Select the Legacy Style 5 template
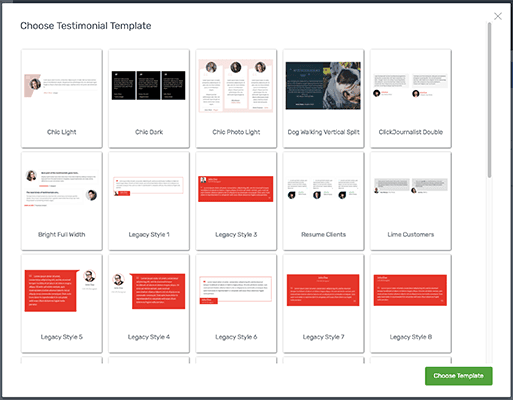 pyautogui.click(x=62, y=304)
